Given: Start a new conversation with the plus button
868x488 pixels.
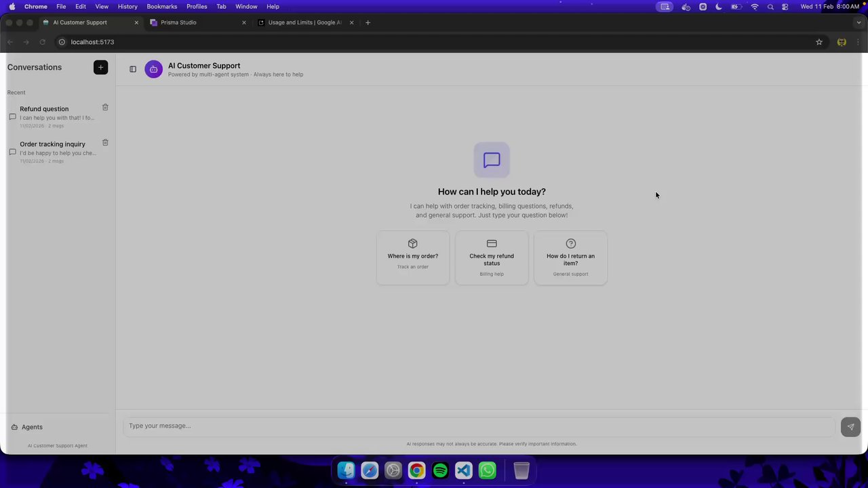Looking at the screenshot, I should [x=100, y=67].
